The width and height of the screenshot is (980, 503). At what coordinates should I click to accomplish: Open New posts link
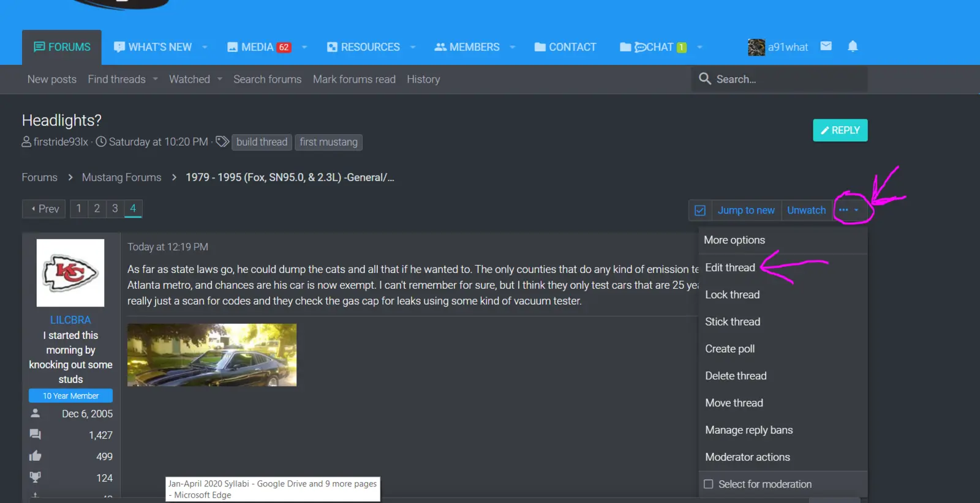click(52, 79)
